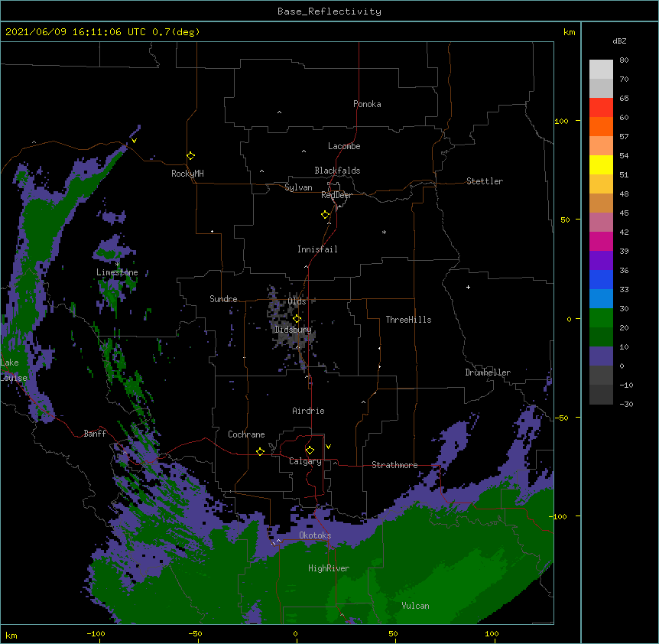Click the Base_Reflectivity title text

click(x=329, y=11)
